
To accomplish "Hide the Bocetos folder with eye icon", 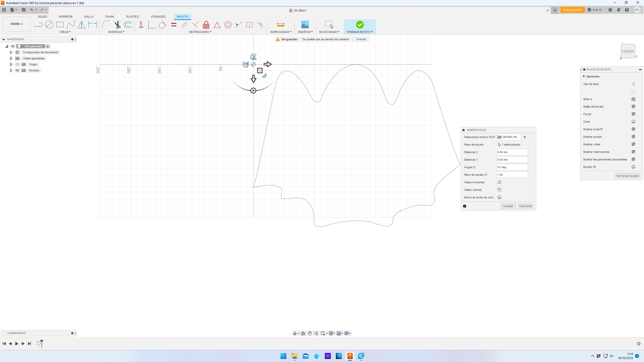I will pos(17,70).
